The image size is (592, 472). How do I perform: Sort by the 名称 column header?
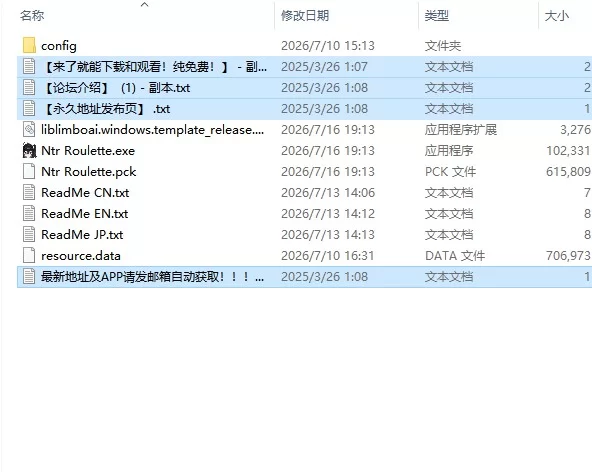click(x=32, y=16)
